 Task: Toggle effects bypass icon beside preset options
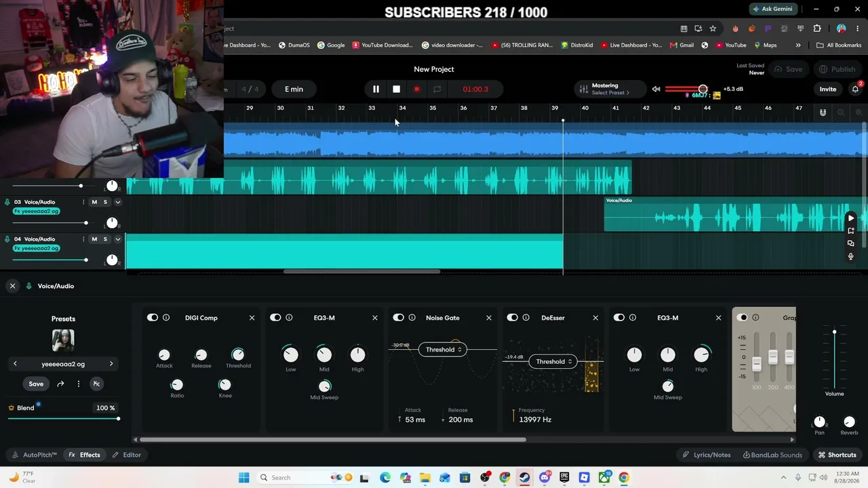[96, 384]
